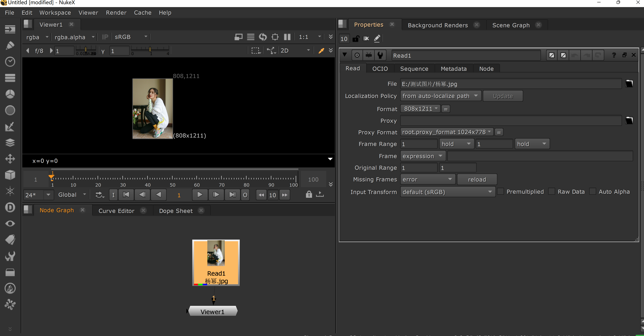
Task: Check the Raw Data option
Action: (x=552, y=192)
